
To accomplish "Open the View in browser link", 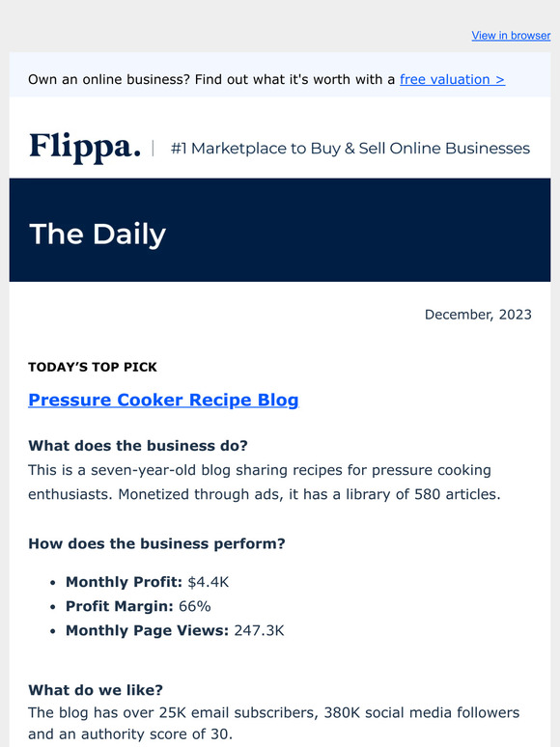I will coord(511,36).
